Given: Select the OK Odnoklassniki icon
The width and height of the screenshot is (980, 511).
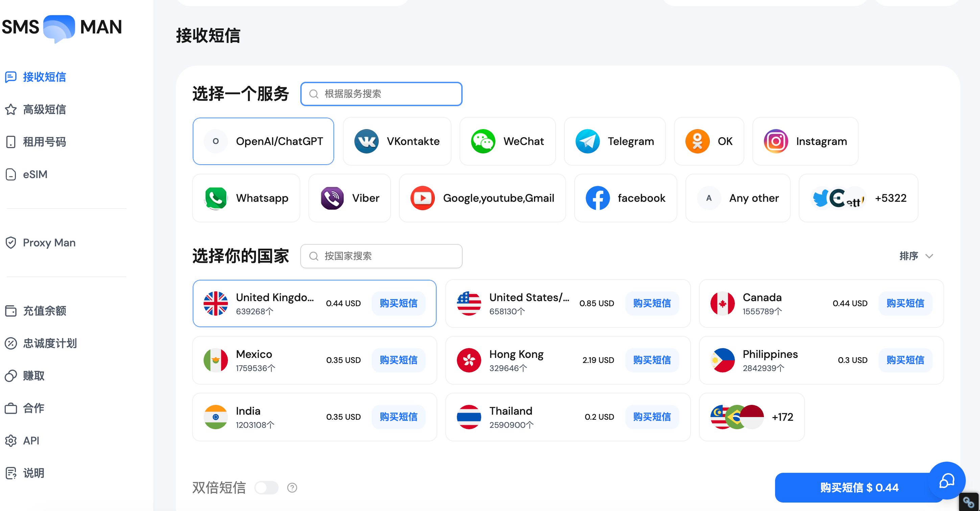Looking at the screenshot, I should click(x=697, y=141).
